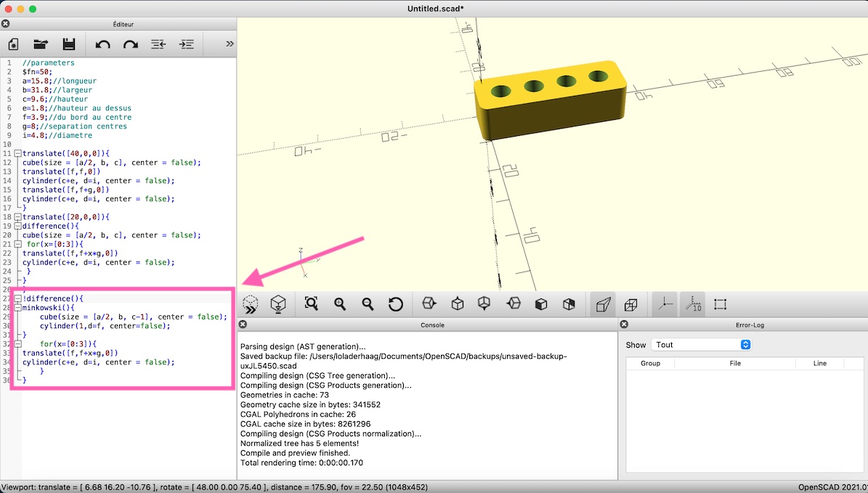The image size is (868, 493).
Task: Click the Line column header
Action: [820, 364]
